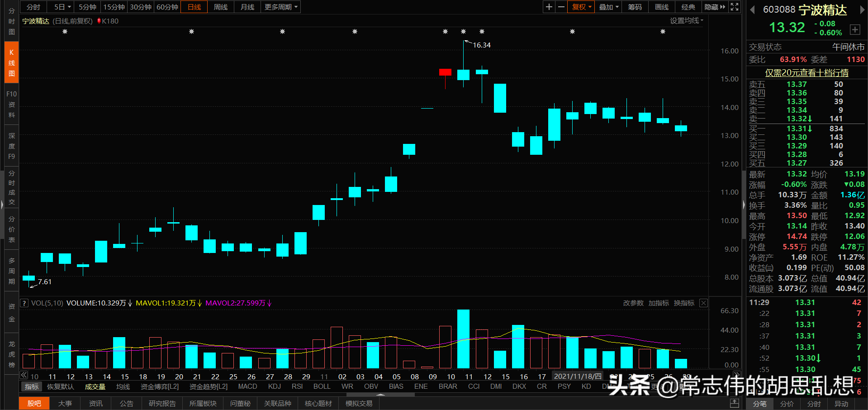Zoom into the K-line chart with plus icon
Image resolution: width=868 pixels, height=410 pixels.
(548, 7)
